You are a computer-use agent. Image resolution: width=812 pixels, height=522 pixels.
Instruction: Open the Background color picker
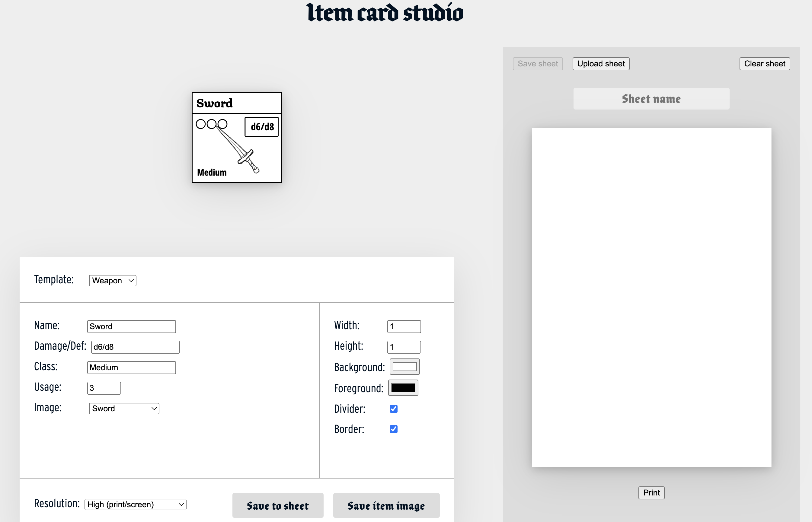(x=404, y=366)
